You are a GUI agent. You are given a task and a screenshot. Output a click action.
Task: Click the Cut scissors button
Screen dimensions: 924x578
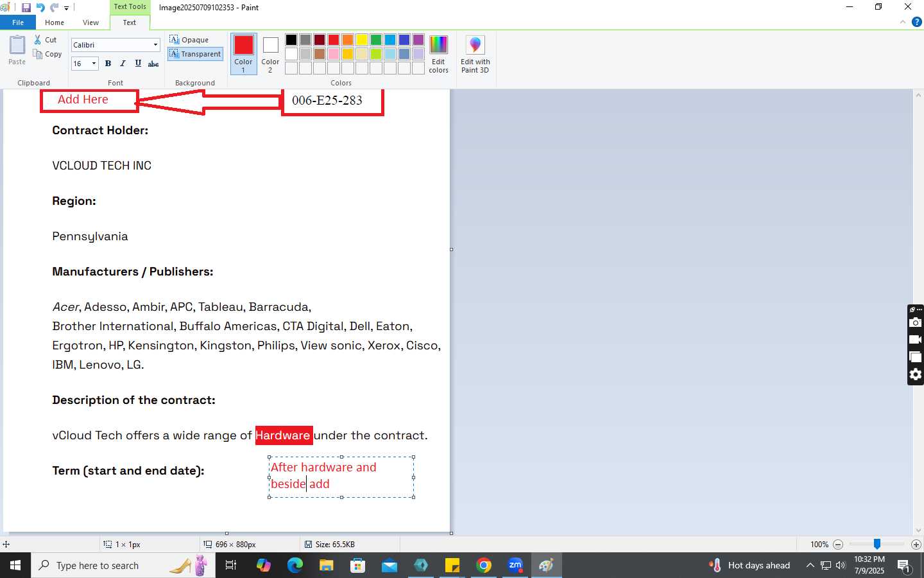(x=46, y=40)
